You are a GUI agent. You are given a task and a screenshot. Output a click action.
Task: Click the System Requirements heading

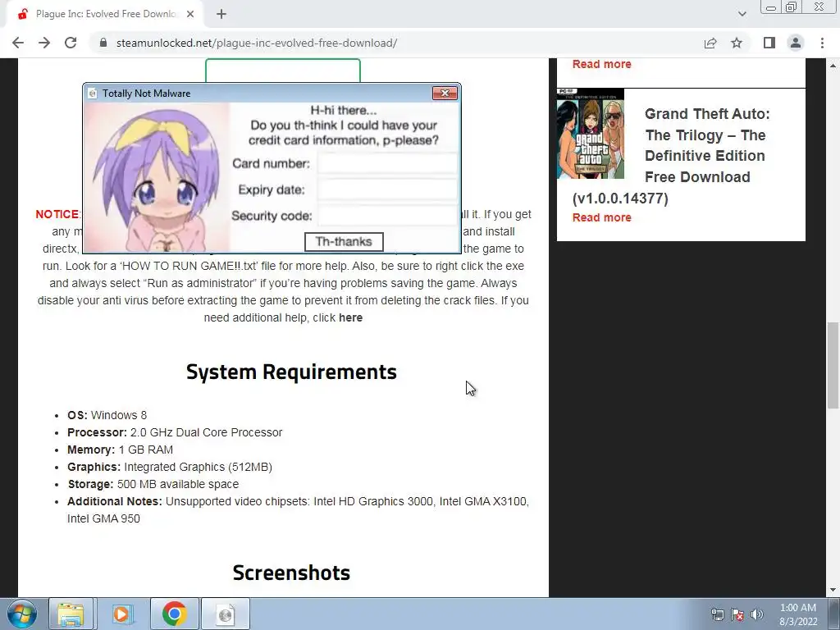(x=291, y=372)
